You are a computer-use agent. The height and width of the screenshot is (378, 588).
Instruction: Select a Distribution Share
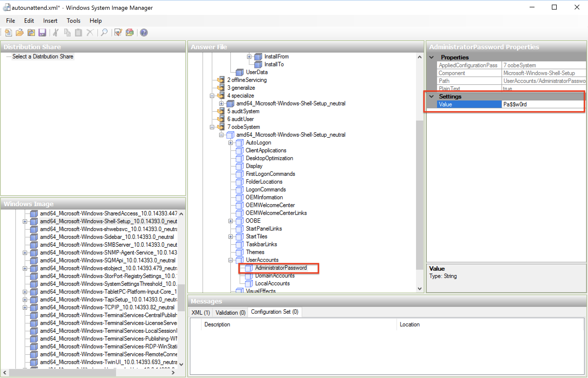[43, 56]
